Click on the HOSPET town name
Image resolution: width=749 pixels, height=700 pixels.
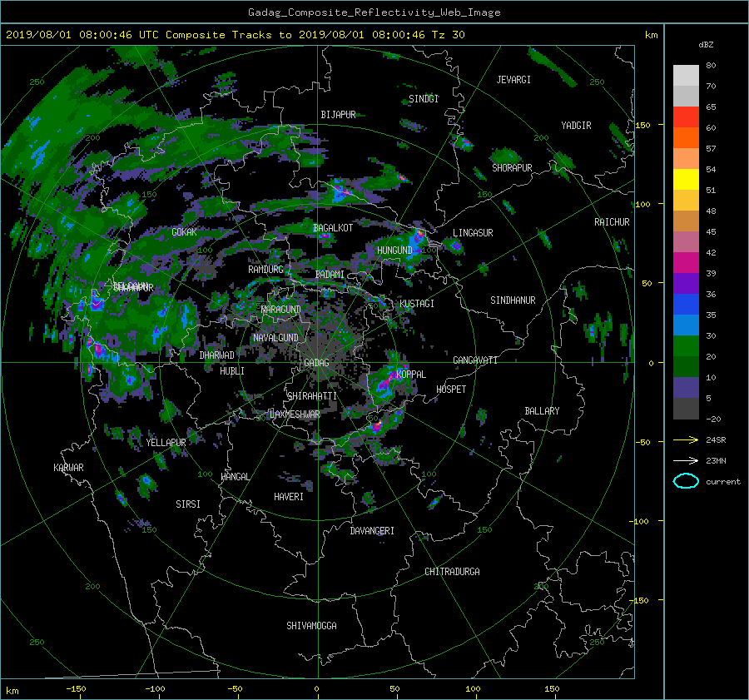(451, 390)
